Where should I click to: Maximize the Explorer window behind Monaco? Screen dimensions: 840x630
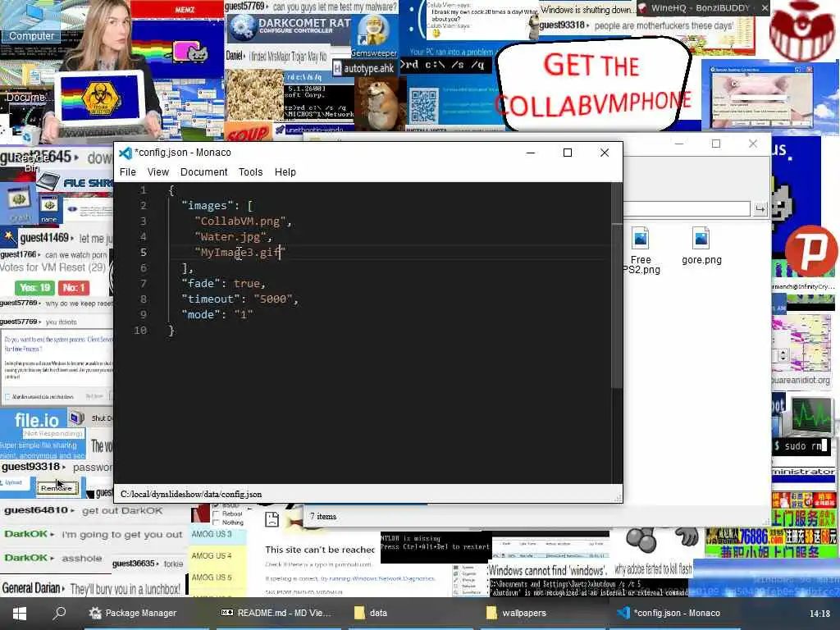click(715, 144)
